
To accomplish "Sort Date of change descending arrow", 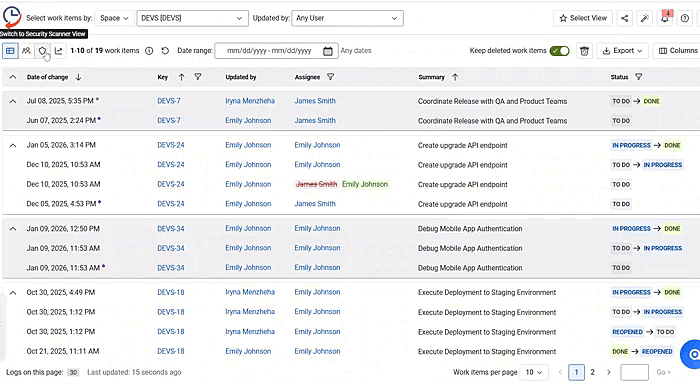I will click(79, 77).
